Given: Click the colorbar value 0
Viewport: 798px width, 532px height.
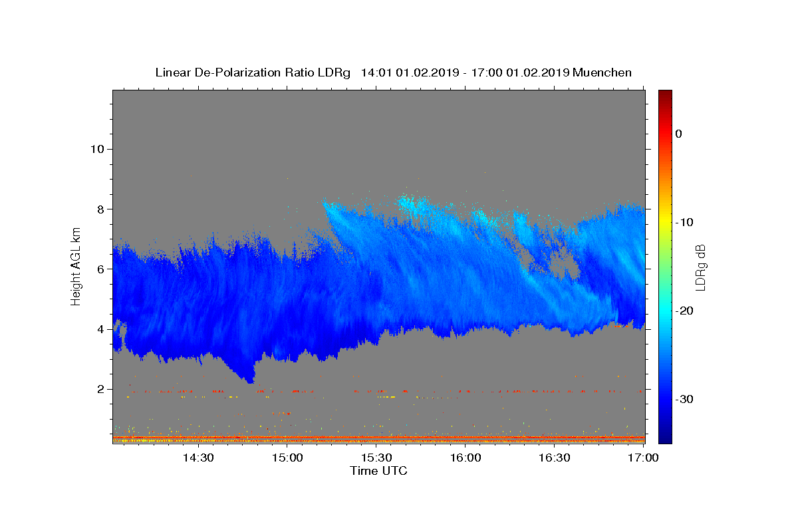Looking at the screenshot, I should pyautogui.click(x=679, y=134).
